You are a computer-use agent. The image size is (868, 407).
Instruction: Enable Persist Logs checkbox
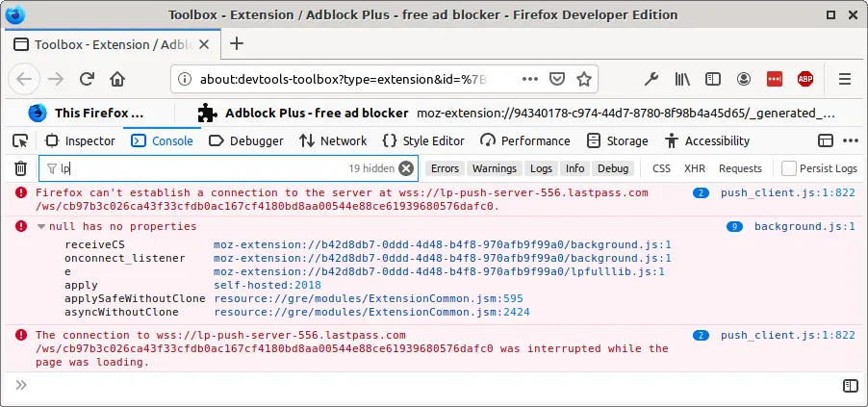click(x=789, y=168)
